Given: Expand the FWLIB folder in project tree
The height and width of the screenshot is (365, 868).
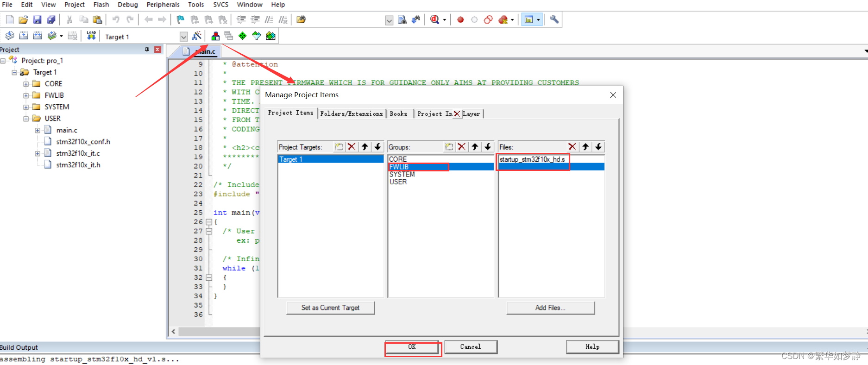Looking at the screenshot, I should (x=26, y=95).
